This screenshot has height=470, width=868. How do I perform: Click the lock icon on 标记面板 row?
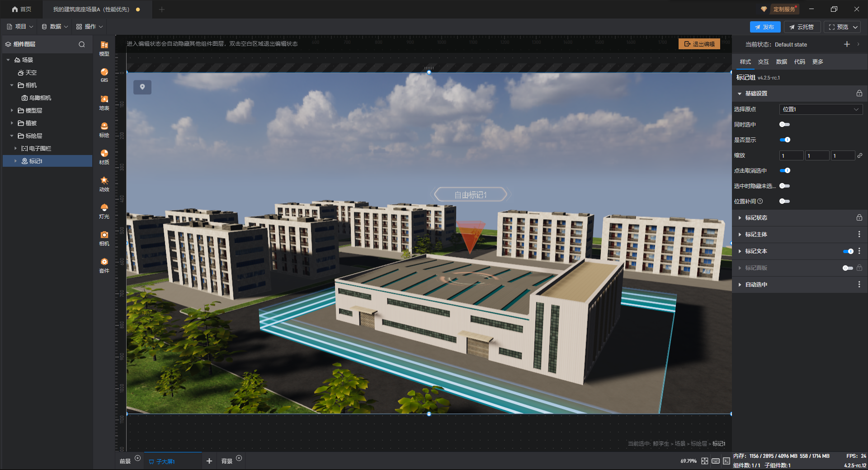pos(859,268)
